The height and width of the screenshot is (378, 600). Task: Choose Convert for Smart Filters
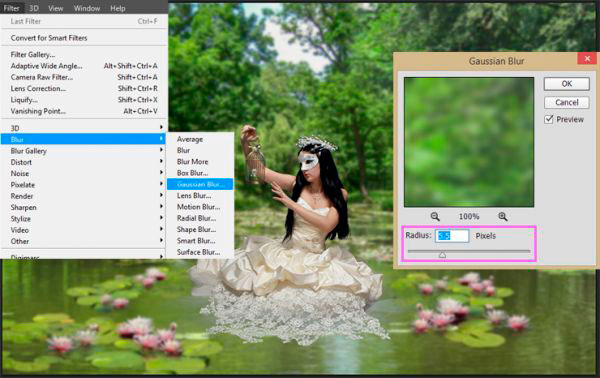click(x=84, y=38)
